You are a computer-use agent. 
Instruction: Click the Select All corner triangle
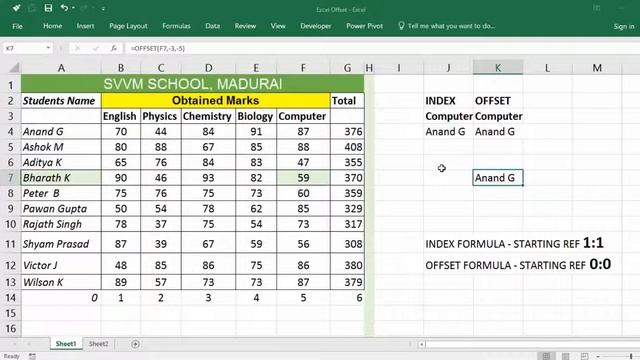[14, 68]
